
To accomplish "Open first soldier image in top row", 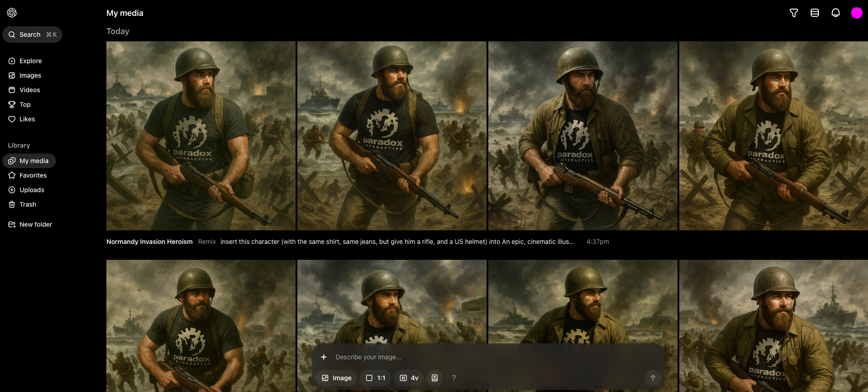I will tap(201, 136).
